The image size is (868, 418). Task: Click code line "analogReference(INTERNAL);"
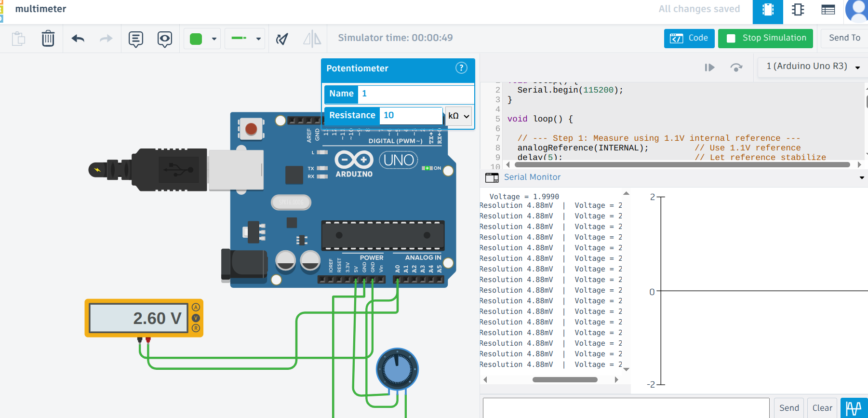pyautogui.click(x=583, y=148)
